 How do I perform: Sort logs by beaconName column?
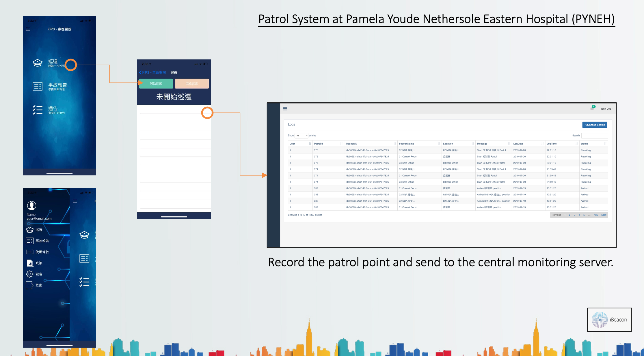click(420, 144)
